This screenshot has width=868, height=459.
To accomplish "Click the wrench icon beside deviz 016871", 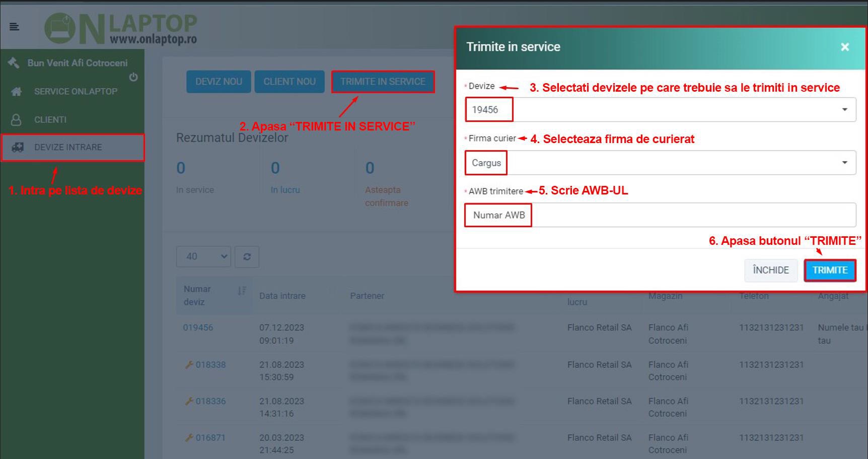I will pyautogui.click(x=189, y=438).
